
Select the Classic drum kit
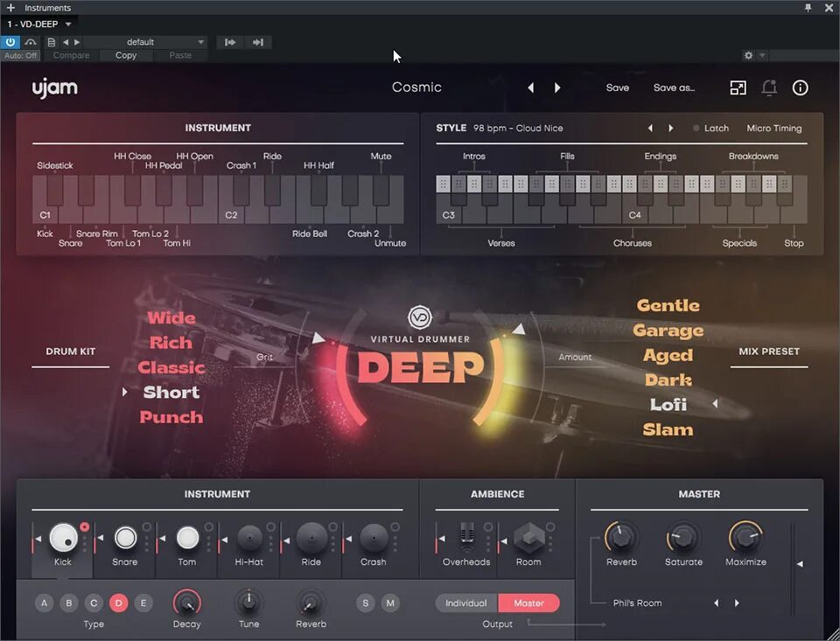171,367
